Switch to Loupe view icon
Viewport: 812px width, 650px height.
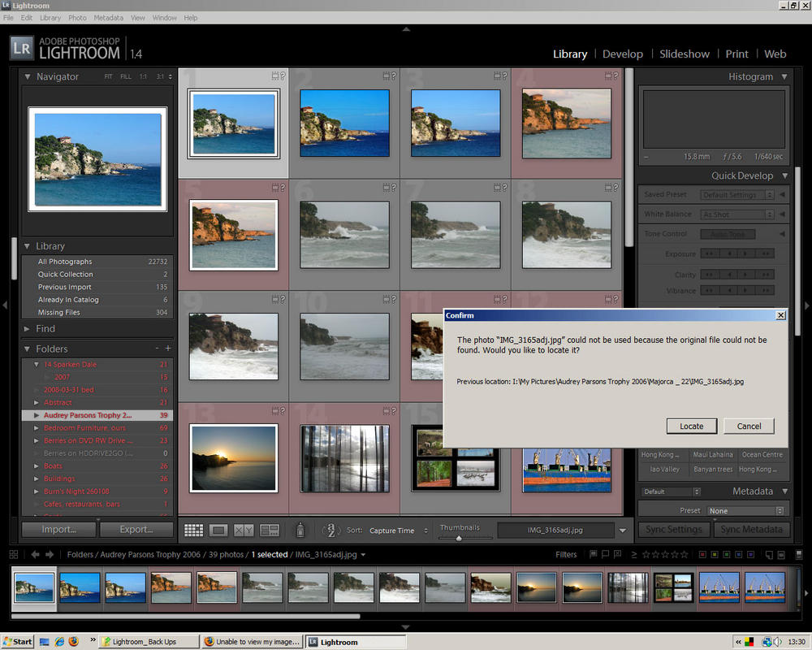(x=218, y=531)
